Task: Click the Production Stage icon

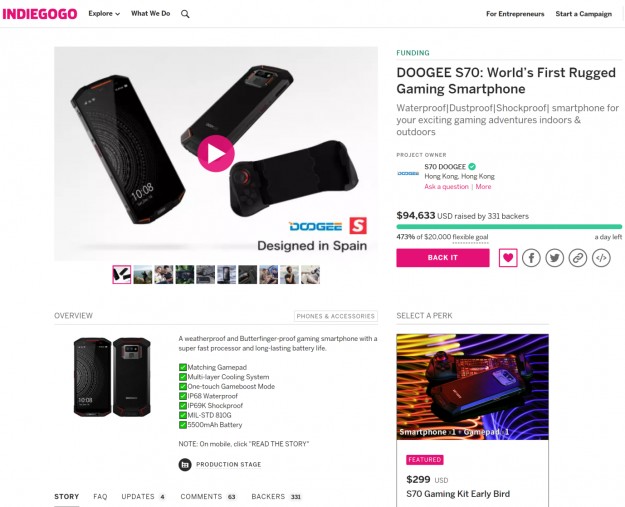Action: coord(184,464)
